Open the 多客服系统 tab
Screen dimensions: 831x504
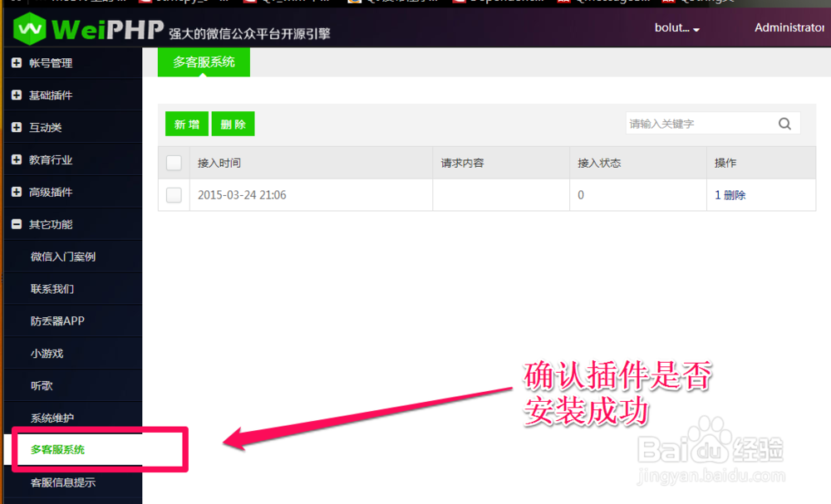tap(204, 62)
